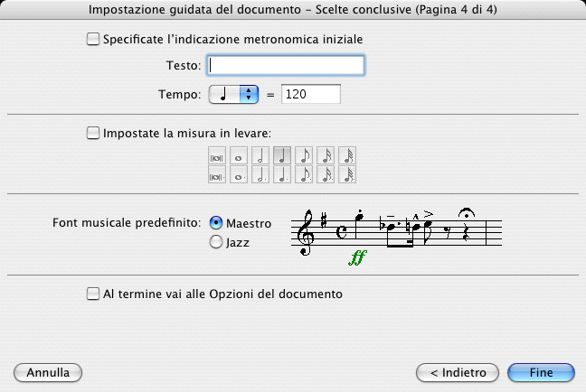Toggle 'Impostate la misura in levare' checkbox

tap(92, 134)
